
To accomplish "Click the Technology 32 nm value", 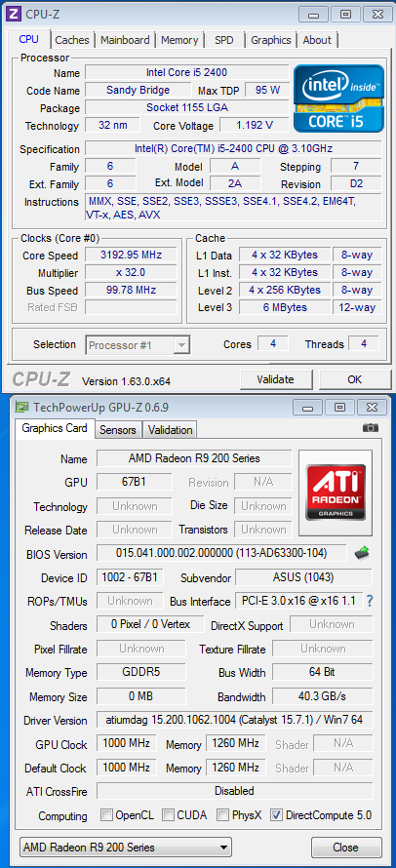I will tap(113, 125).
